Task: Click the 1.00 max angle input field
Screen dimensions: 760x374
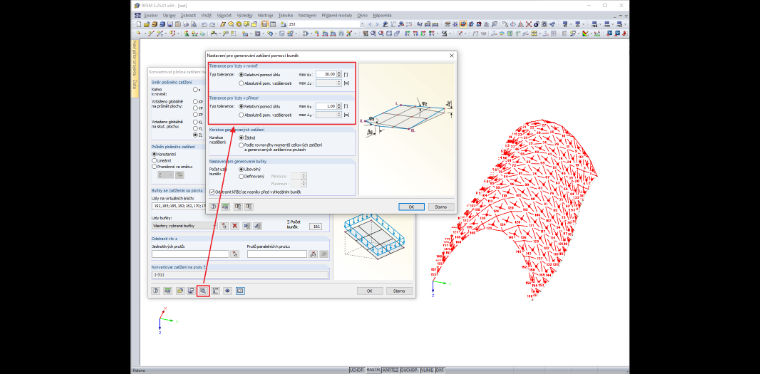Action: point(327,106)
